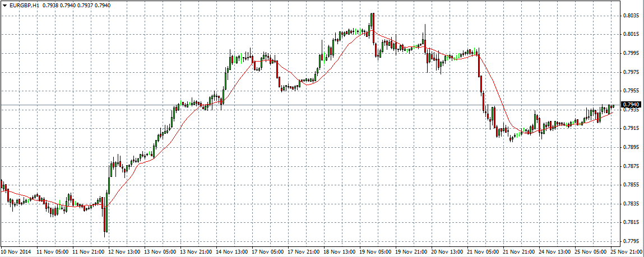
Task: Click the 19 Nov 05:00 time label
Action: (x=376, y=252)
